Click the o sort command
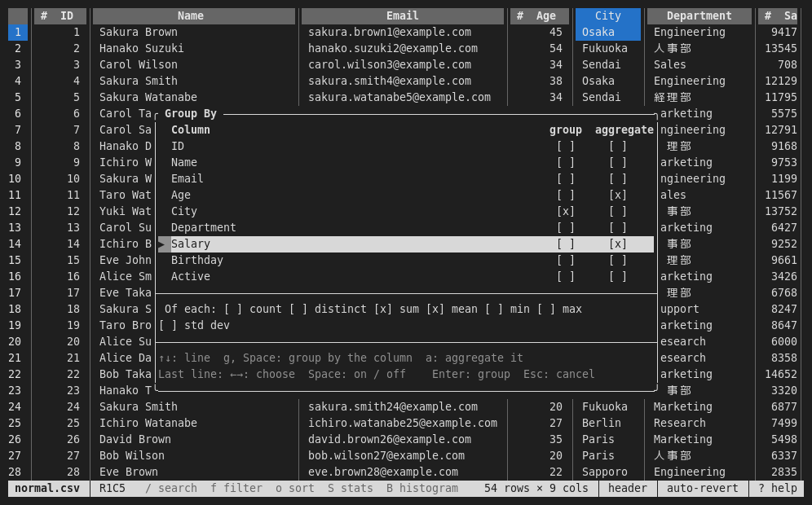Viewport: 812px width, 505px height. pos(294,489)
